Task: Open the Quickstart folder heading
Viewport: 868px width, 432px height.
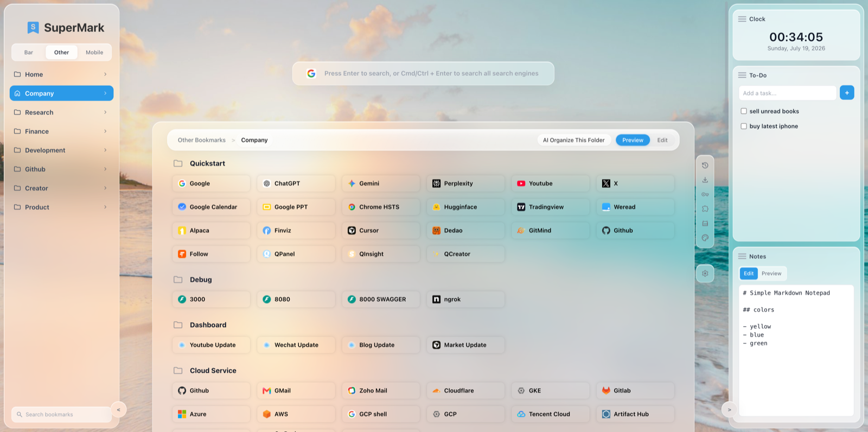Action: pos(207,163)
